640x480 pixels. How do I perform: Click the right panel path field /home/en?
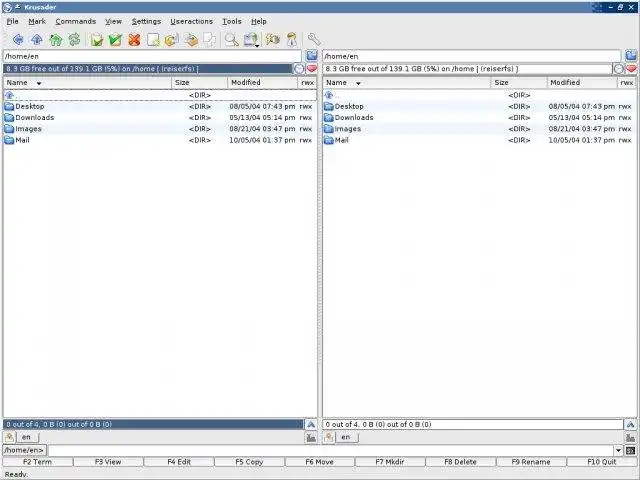[x=472, y=56]
